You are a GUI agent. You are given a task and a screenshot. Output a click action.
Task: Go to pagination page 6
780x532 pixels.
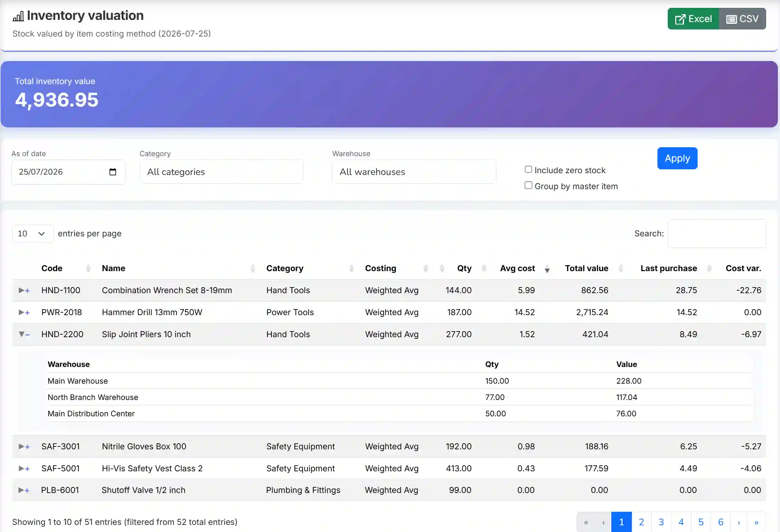(x=721, y=522)
